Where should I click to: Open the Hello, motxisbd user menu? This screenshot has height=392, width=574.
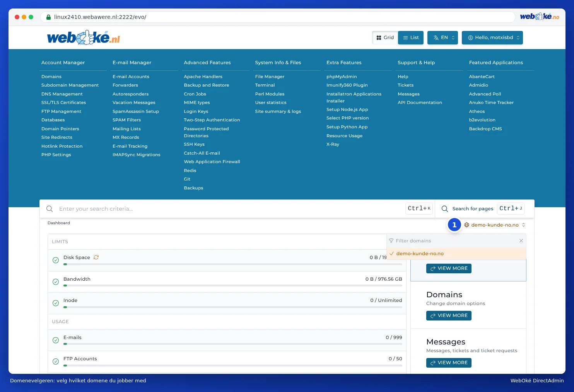492,37
